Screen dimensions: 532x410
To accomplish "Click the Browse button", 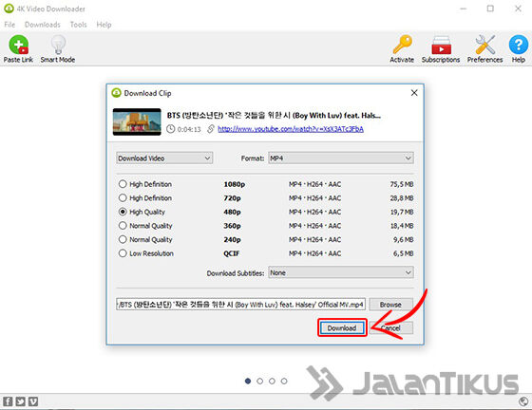I will (390, 305).
